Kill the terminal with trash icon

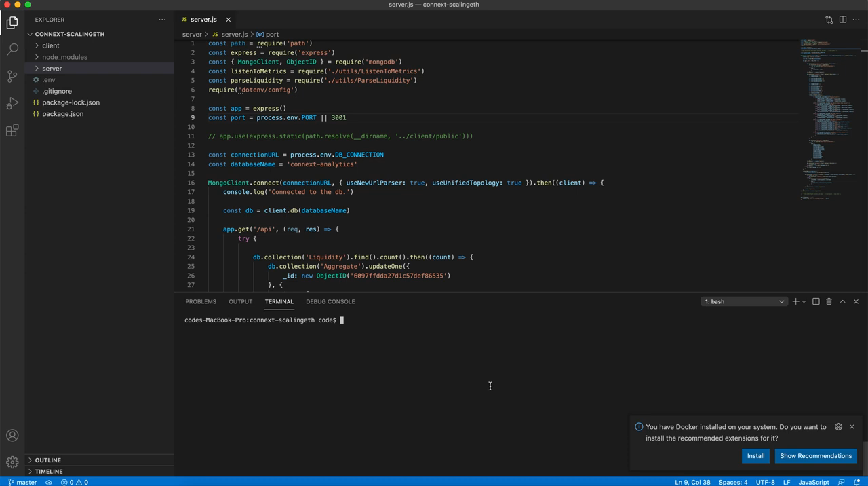point(829,301)
